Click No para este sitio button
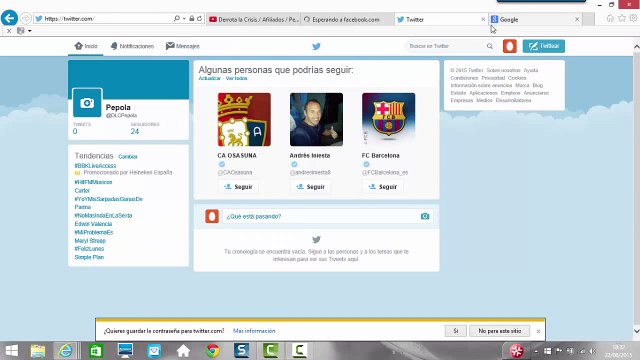640x360 pixels. [x=500, y=331]
